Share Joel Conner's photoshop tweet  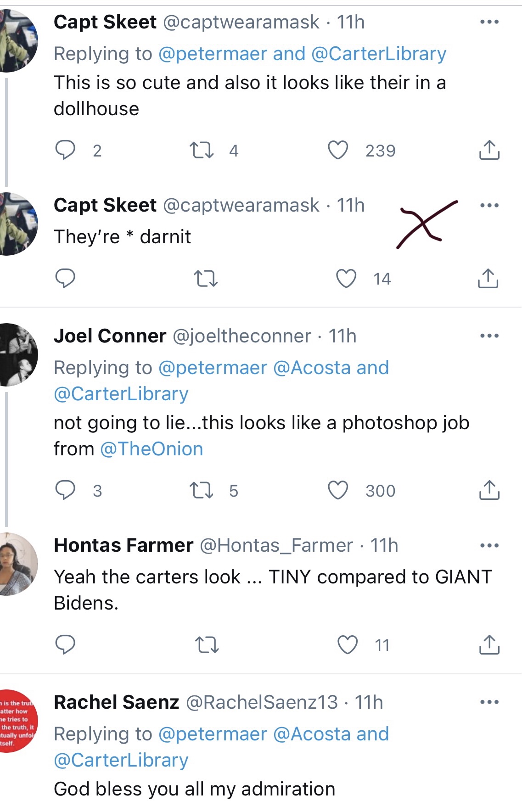pos(489,490)
